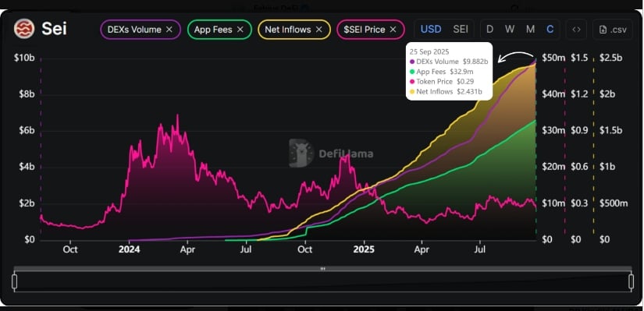Click the $500m inflows axis label
The width and height of the screenshot is (644, 311).
pyautogui.click(x=614, y=203)
